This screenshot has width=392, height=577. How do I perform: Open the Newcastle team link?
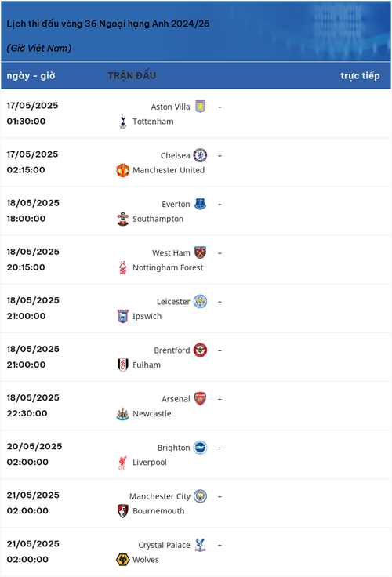[151, 414]
